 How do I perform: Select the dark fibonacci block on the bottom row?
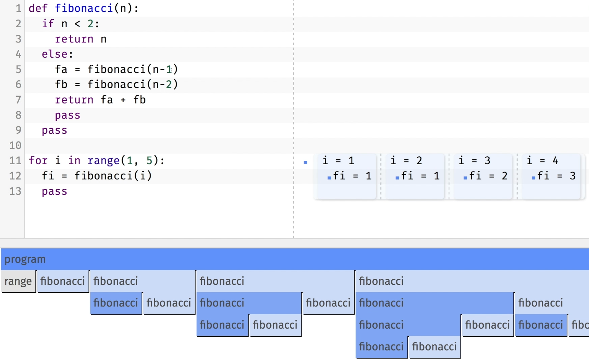coord(381,347)
